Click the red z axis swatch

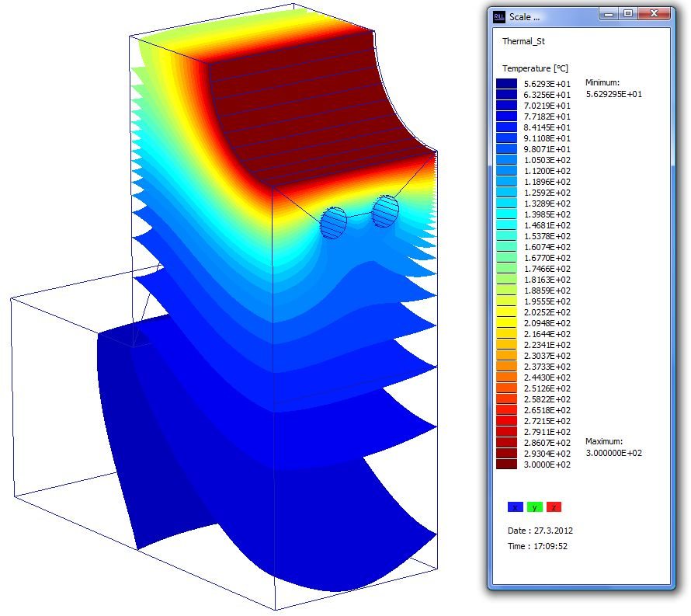coord(554,507)
